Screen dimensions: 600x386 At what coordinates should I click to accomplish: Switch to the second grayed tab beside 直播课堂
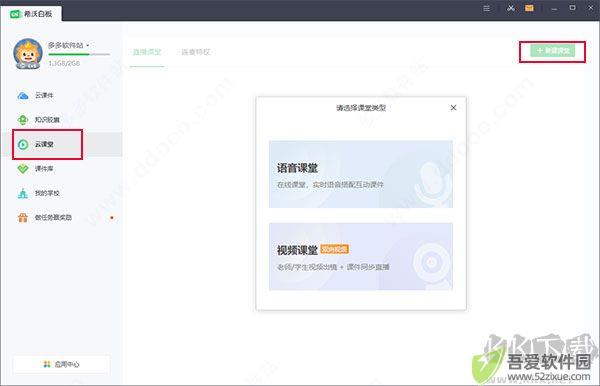(196, 52)
